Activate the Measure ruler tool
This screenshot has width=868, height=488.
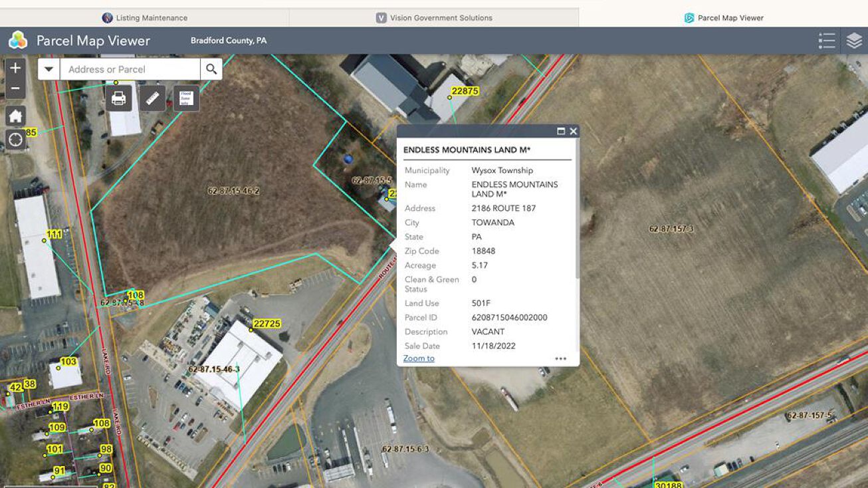click(152, 98)
